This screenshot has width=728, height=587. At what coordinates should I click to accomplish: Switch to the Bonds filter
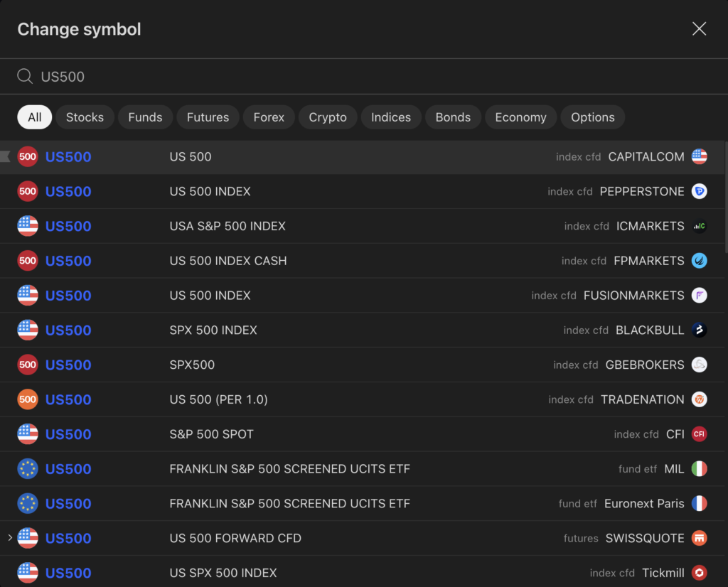453,117
